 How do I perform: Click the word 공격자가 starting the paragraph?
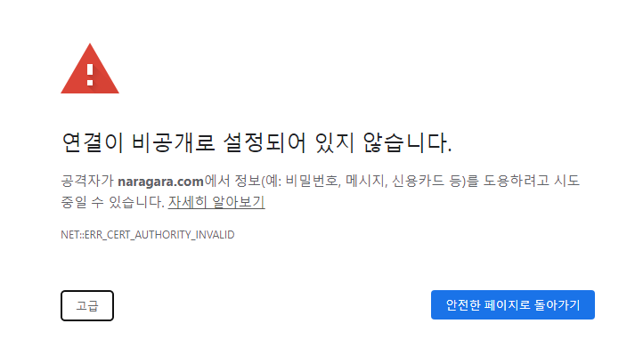tap(87, 181)
